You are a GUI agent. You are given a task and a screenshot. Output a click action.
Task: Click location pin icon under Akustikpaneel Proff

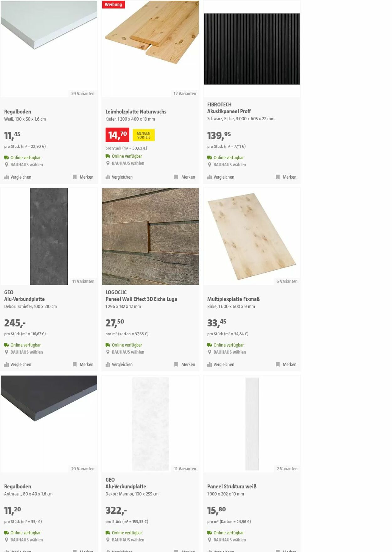209,165
